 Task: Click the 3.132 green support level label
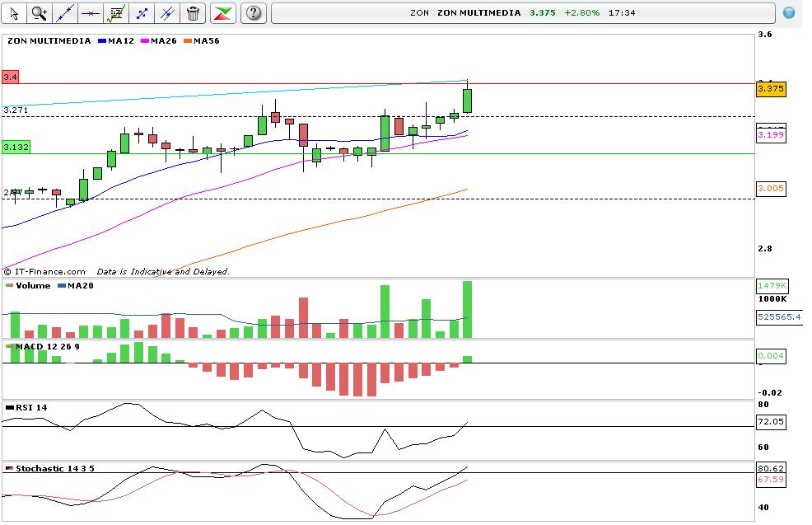16,148
